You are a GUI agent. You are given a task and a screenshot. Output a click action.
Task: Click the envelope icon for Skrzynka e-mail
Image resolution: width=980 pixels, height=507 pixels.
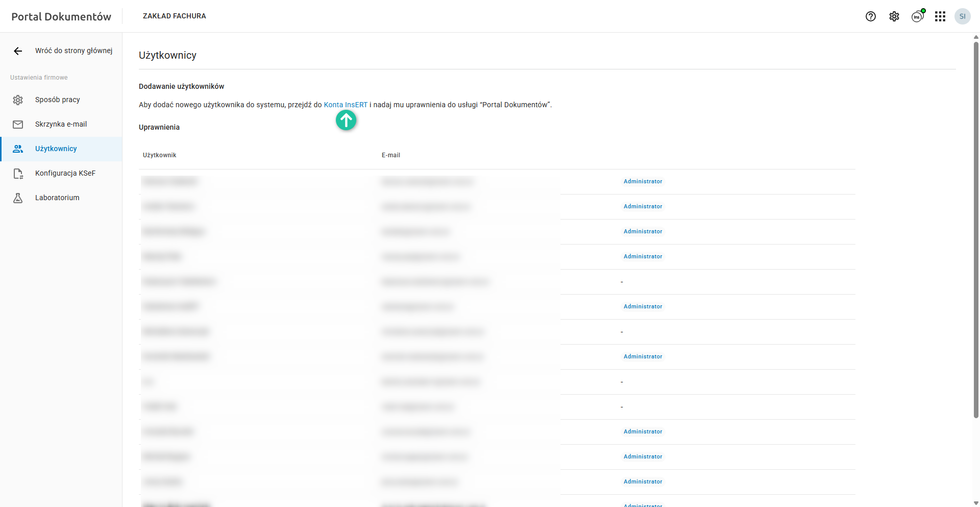tap(18, 125)
